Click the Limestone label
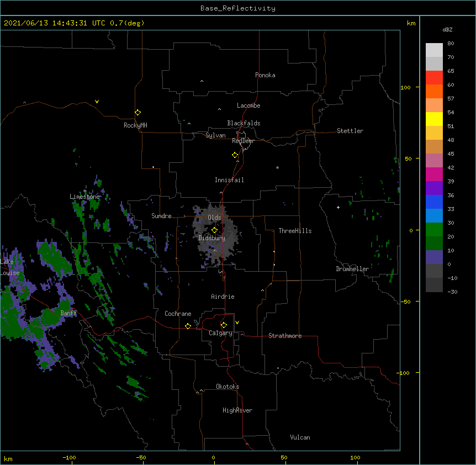Screen dimensions: 476x465 pos(84,197)
